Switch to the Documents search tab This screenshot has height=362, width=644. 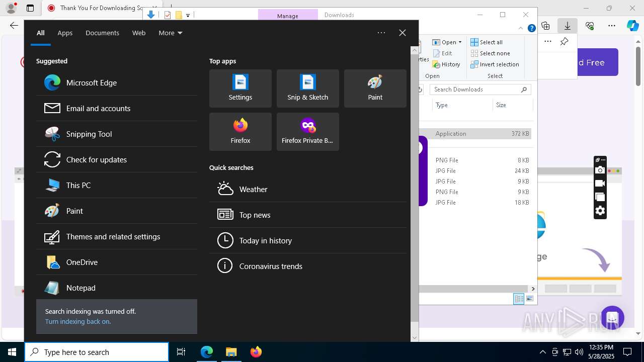point(102,33)
